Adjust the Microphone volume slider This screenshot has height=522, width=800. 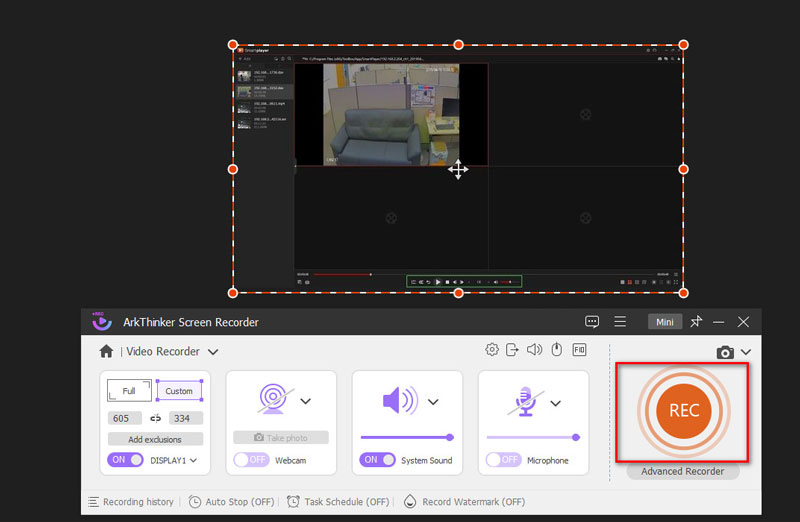pyautogui.click(x=533, y=437)
